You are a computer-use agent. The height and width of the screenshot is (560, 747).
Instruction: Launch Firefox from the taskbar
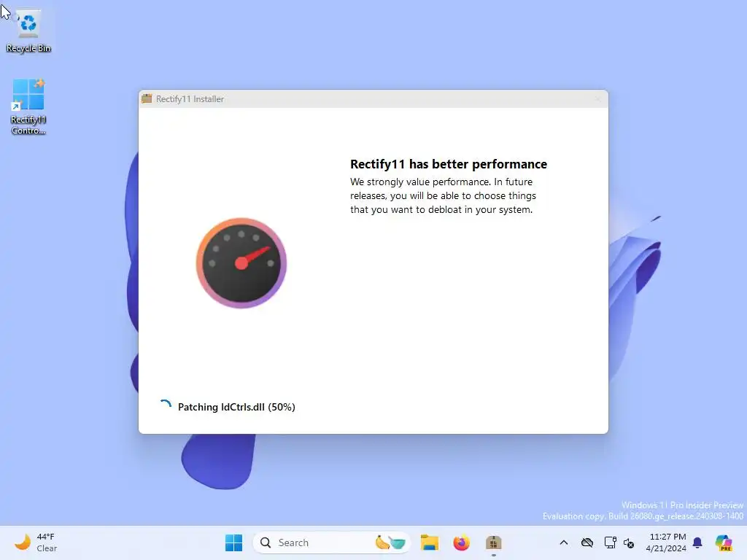tap(461, 542)
